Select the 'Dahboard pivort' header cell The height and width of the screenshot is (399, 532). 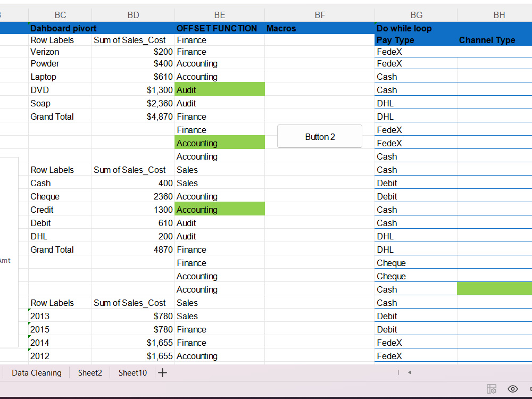click(60, 28)
